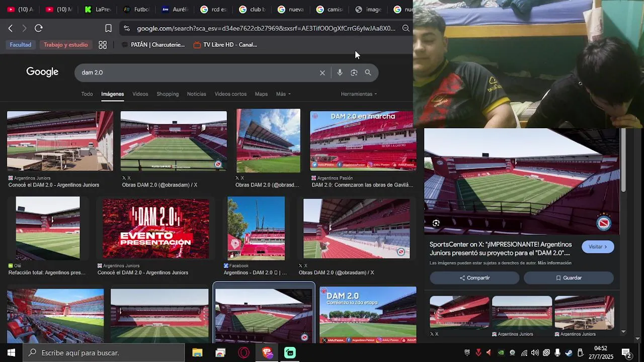Open Epic Games tray icon

[x=467, y=353]
